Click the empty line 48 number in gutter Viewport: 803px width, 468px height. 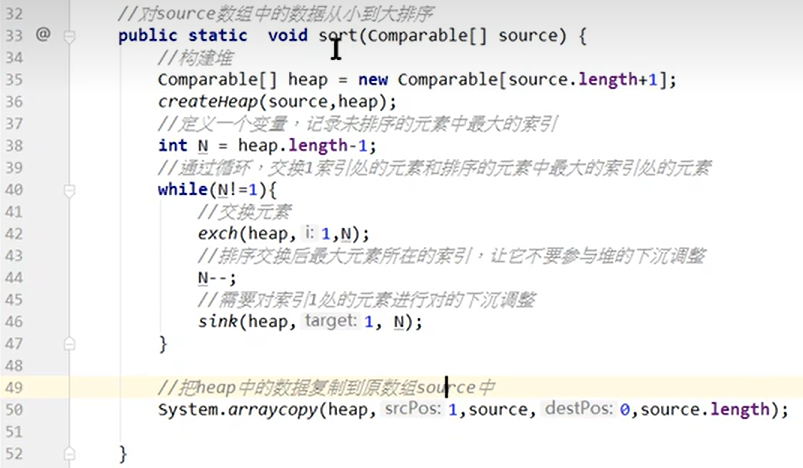coord(14,366)
